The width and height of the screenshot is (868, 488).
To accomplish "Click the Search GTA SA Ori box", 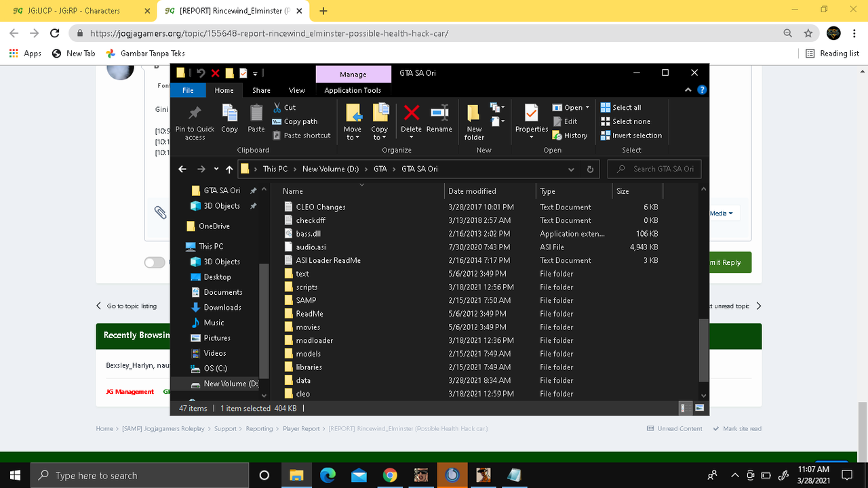I will [654, 169].
